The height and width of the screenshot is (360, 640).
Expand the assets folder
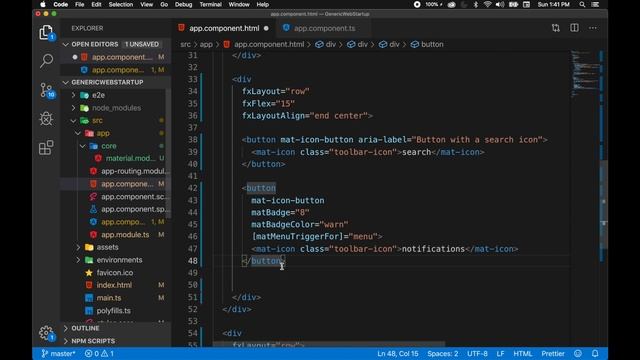point(78,247)
